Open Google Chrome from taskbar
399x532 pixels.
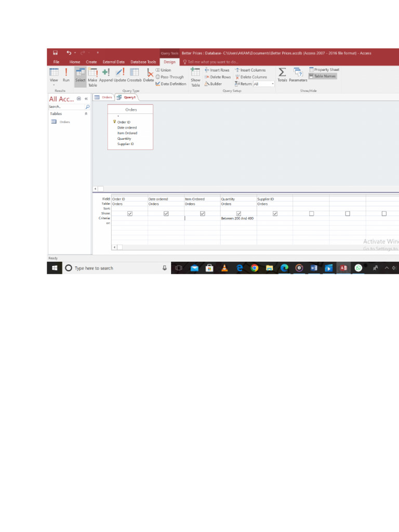click(x=255, y=268)
